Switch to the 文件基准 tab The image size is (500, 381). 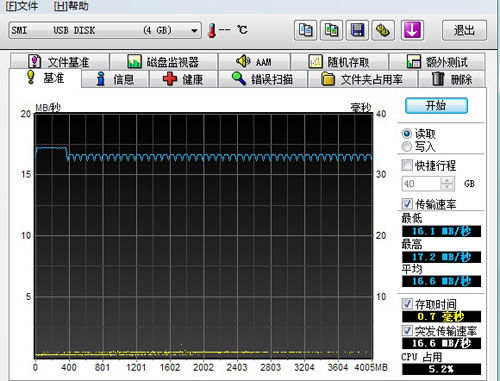(x=60, y=62)
